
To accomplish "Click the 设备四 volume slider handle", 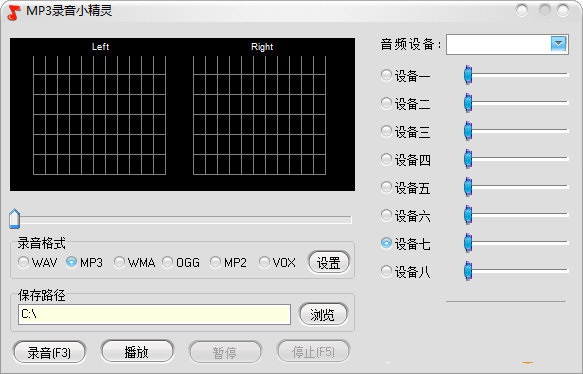I will 468,159.
